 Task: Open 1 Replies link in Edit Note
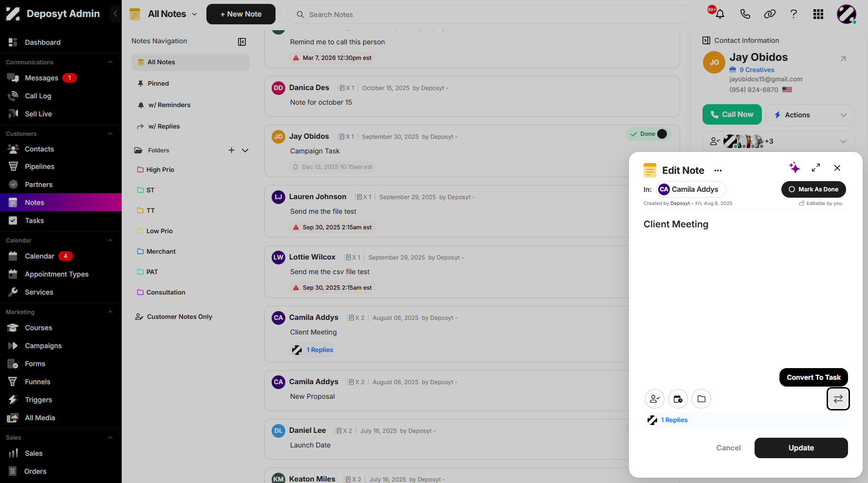[674, 420]
